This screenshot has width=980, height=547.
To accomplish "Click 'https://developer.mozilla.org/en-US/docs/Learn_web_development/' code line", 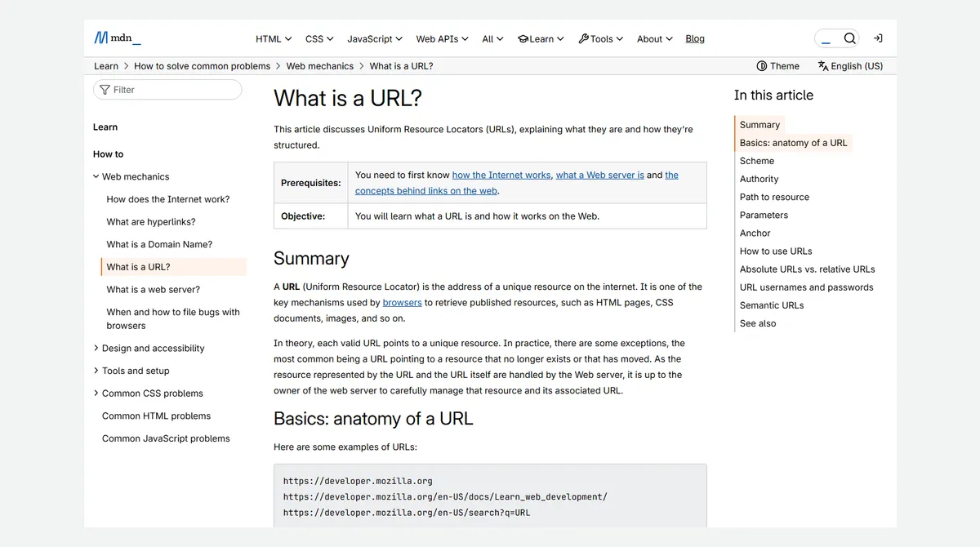I will (445, 497).
